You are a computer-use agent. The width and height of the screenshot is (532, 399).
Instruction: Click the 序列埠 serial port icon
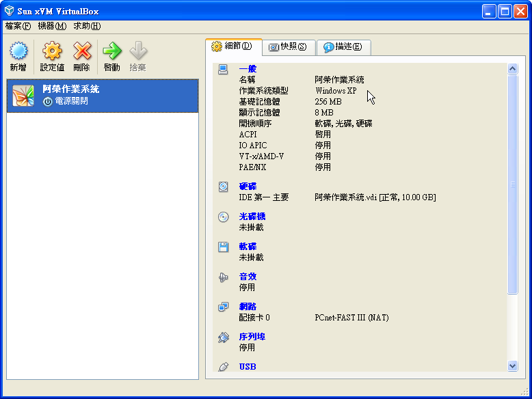point(223,337)
